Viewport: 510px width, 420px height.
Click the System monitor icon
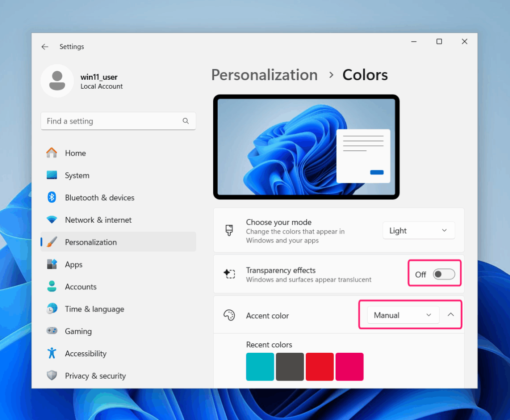pos(52,175)
